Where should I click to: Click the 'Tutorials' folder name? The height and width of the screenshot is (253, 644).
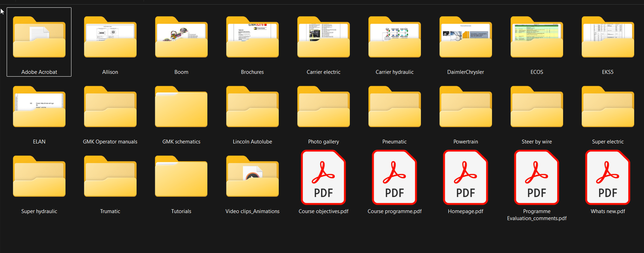181,211
